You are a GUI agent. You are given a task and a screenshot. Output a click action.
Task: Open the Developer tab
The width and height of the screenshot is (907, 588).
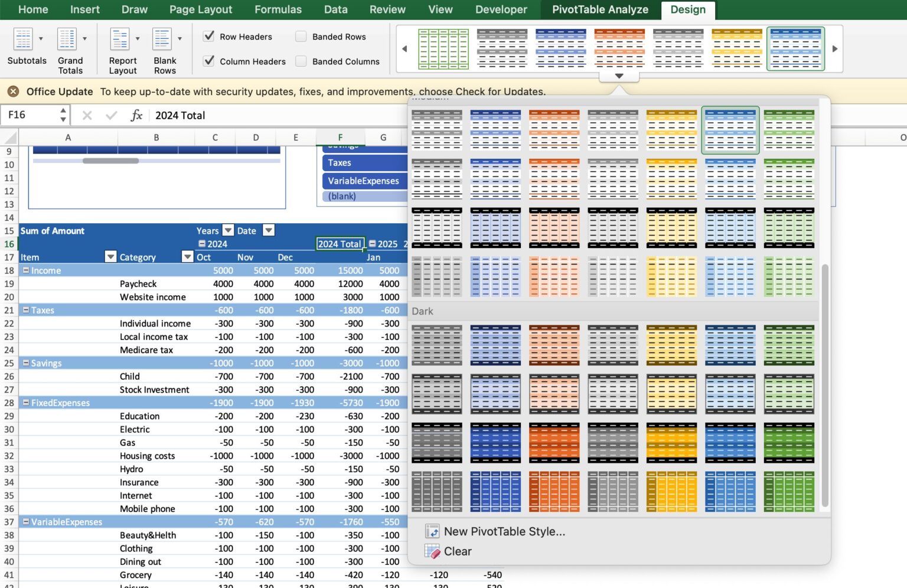501,9
